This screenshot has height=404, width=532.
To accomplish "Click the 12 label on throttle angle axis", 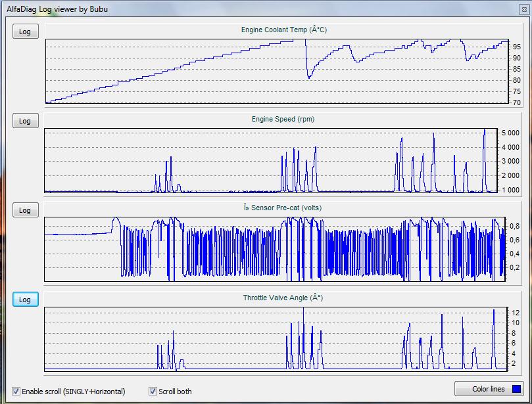I will pyautogui.click(x=516, y=312).
